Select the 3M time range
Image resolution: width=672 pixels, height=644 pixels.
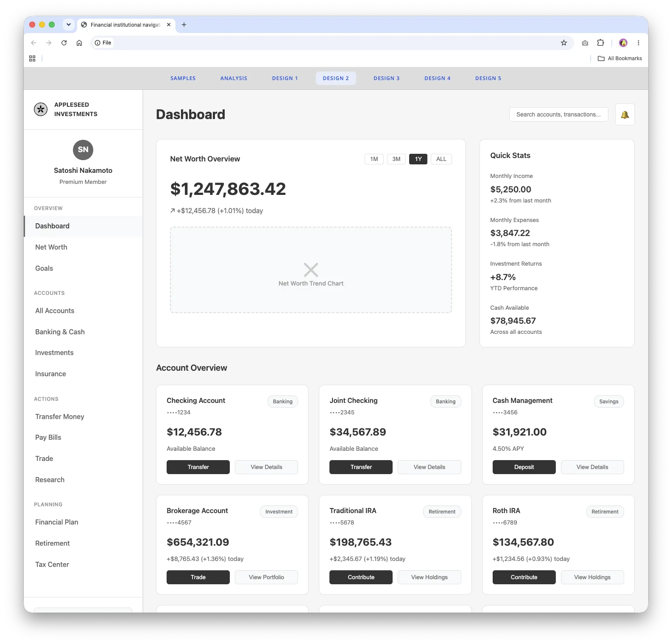(x=396, y=159)
